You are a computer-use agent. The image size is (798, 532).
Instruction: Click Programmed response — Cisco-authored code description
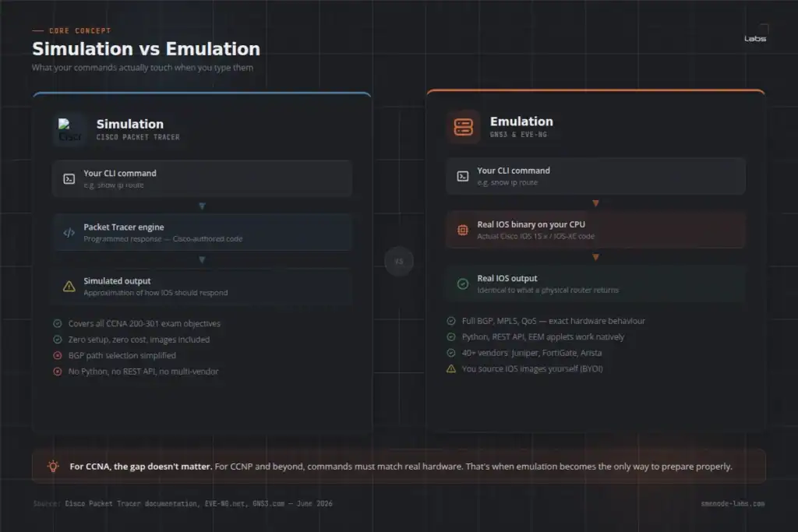coord(163,239)
